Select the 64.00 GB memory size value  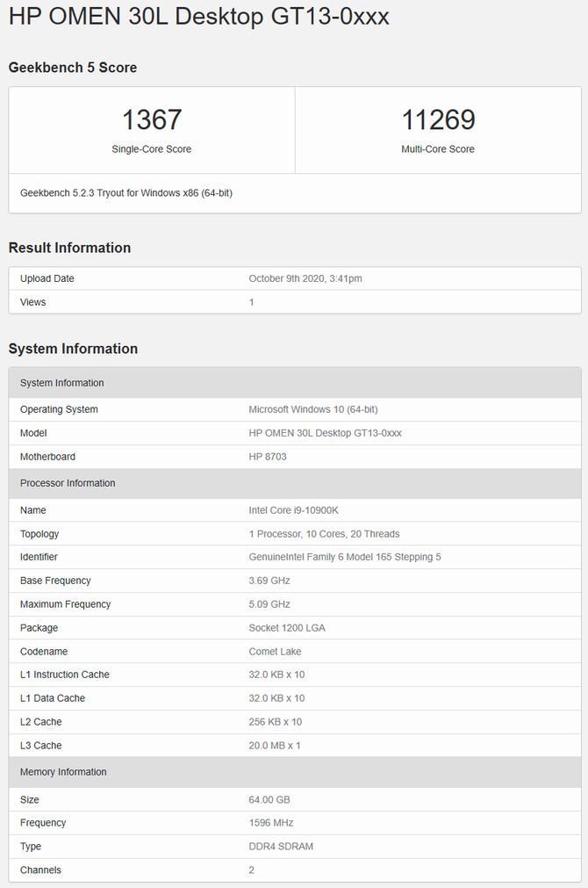[x=269, y=799]
